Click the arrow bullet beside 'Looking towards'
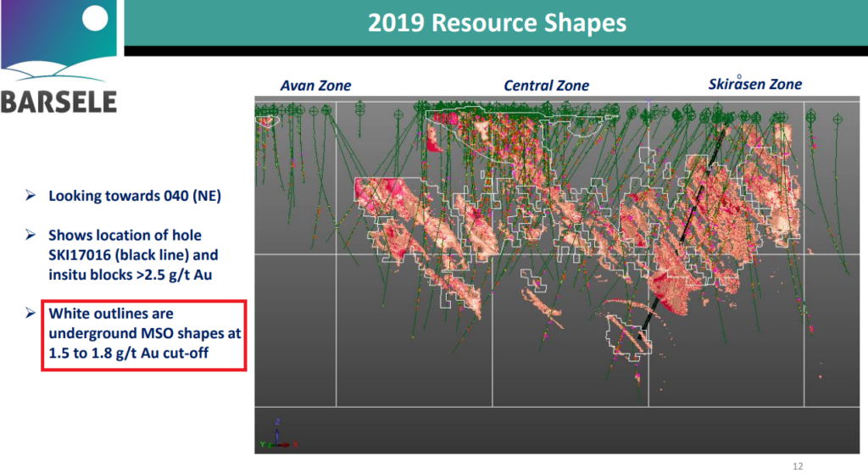Screen dimensions: 868x473 pyautogui.click(x=31, y=195)
